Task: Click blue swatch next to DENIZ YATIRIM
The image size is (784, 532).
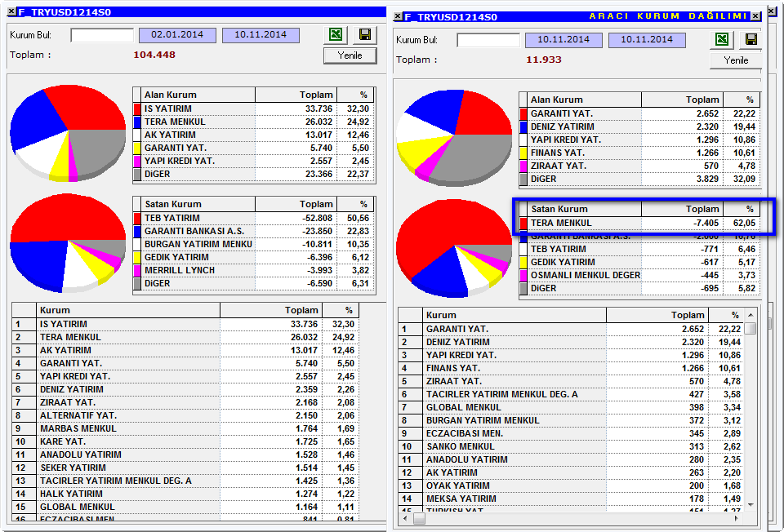Action: 523,127
